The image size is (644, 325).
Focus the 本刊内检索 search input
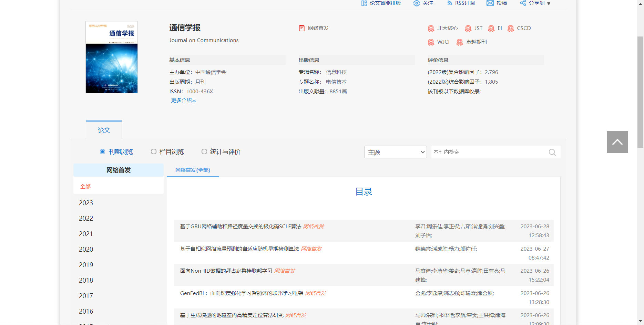point(489,152)
